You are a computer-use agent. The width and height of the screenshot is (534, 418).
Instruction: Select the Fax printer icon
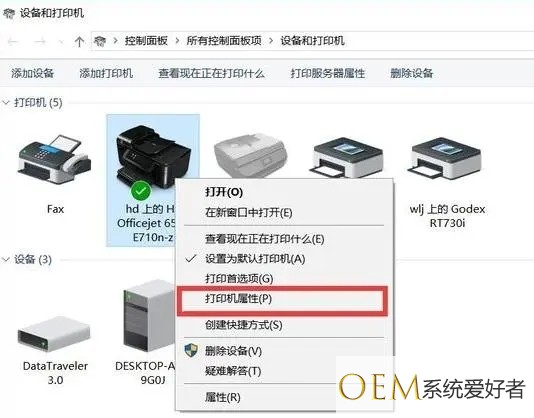(54, 160)
